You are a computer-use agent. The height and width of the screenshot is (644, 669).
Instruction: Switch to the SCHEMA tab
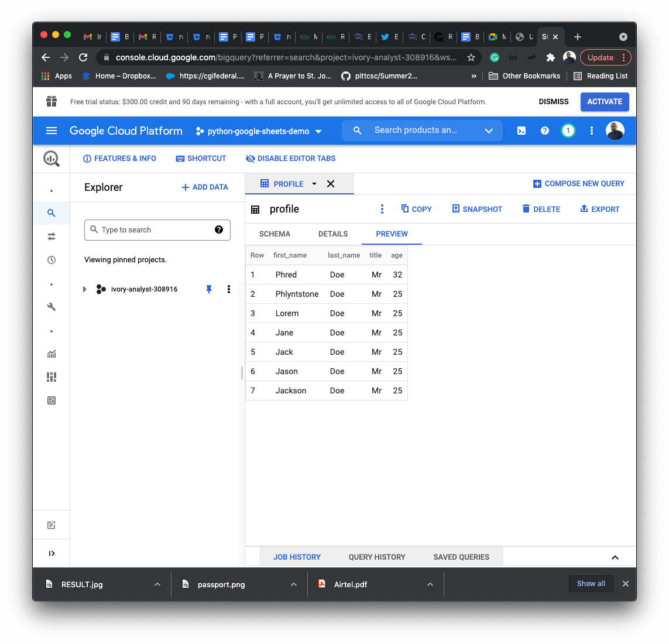click(x=274, y=234)
